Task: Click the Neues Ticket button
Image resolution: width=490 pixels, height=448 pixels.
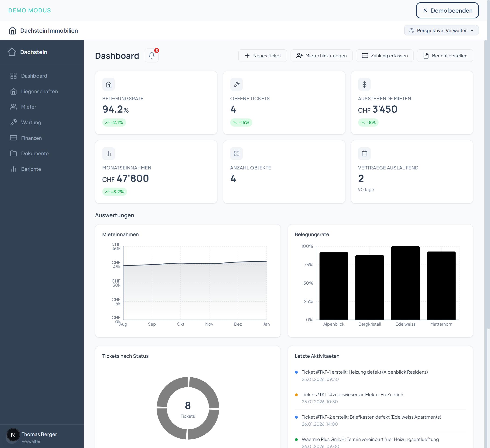Action: pos(263,56)
